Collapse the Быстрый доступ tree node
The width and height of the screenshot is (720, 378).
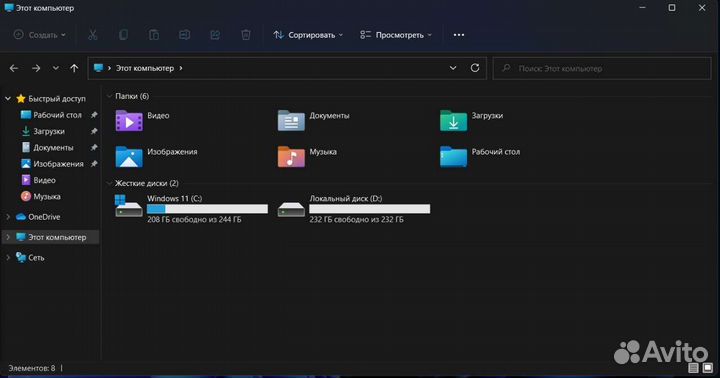[x=8, y=99]
